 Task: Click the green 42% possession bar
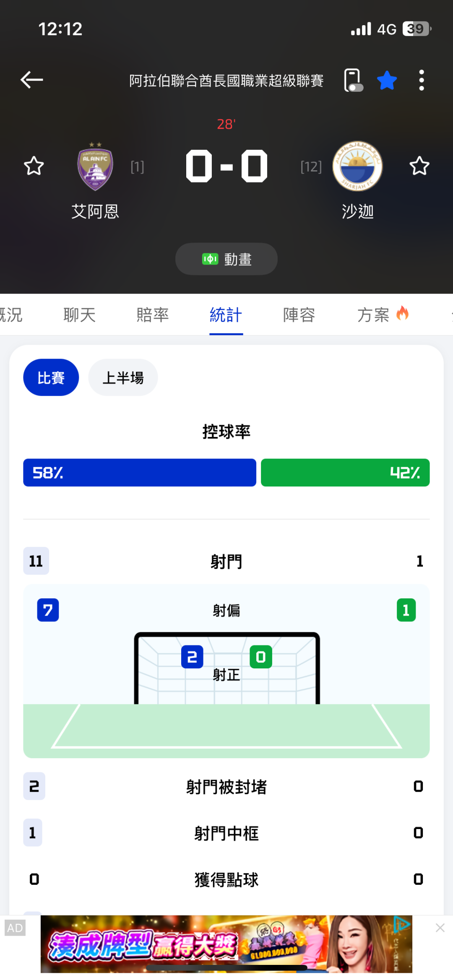pyautogui.click(x=345, y=473)
